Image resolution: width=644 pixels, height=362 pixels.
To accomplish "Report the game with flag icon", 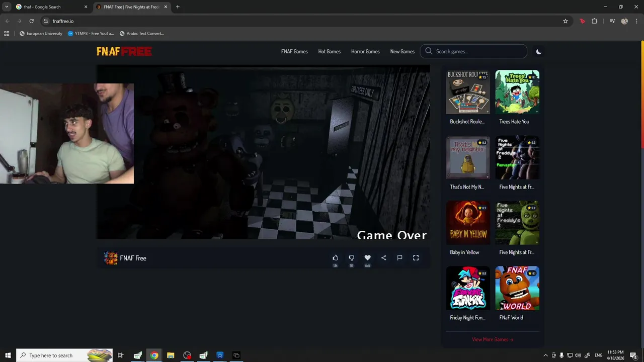I will 399,258.
